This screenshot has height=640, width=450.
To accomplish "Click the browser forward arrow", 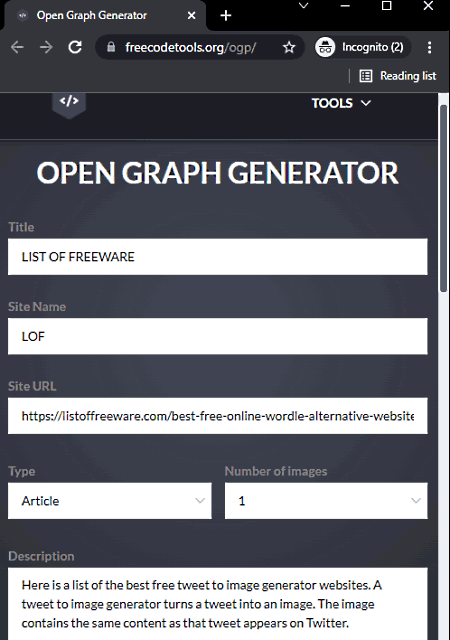I will point(46,47).
